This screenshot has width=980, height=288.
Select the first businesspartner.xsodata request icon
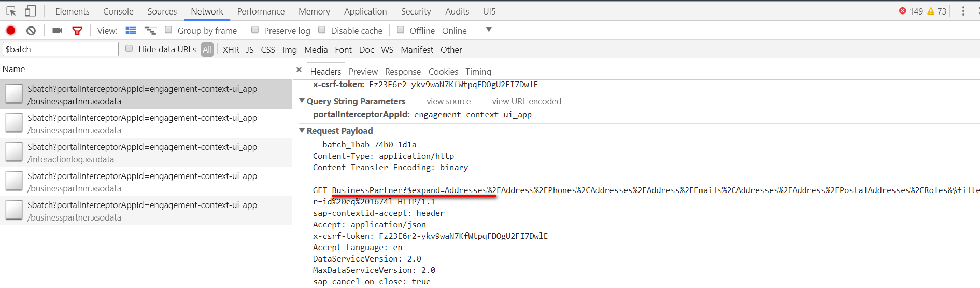14,94
